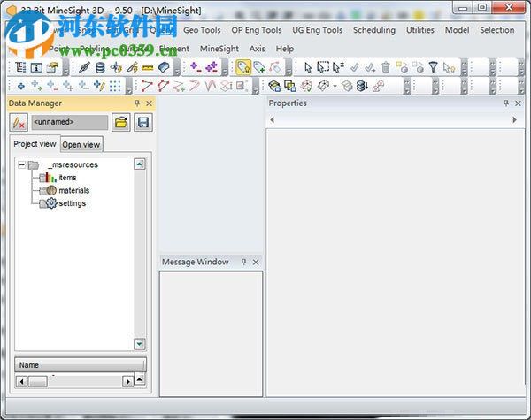Open dropdown arrow beside the view cube icon
The height and width of the screenshot is (420, 531).
coord(335,87)
